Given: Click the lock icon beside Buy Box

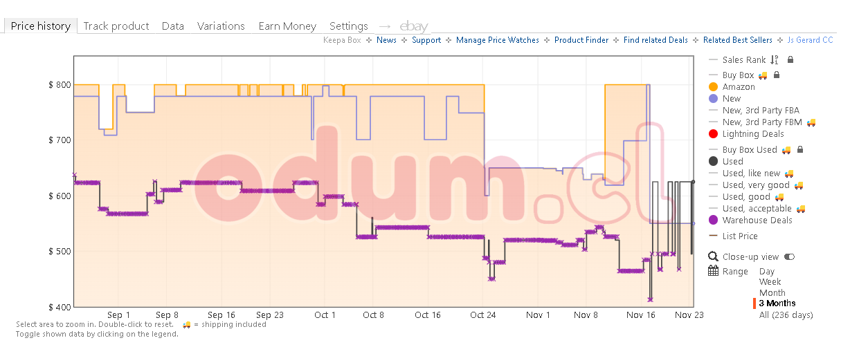Looking at the screenshot, I should pos(777,75).
